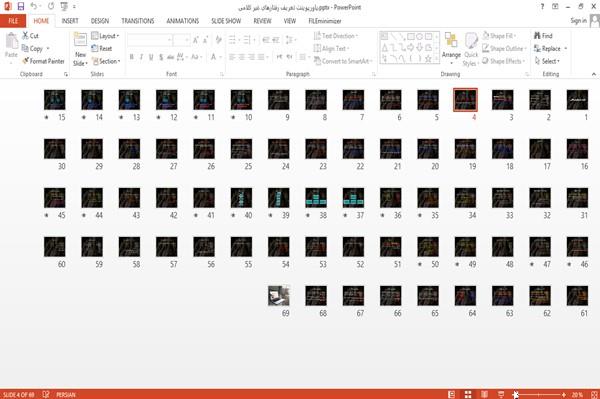Open the FILEminimizer tab
Image resolution: width=600 pixels, height=399 pixels.
pos(324,21)
